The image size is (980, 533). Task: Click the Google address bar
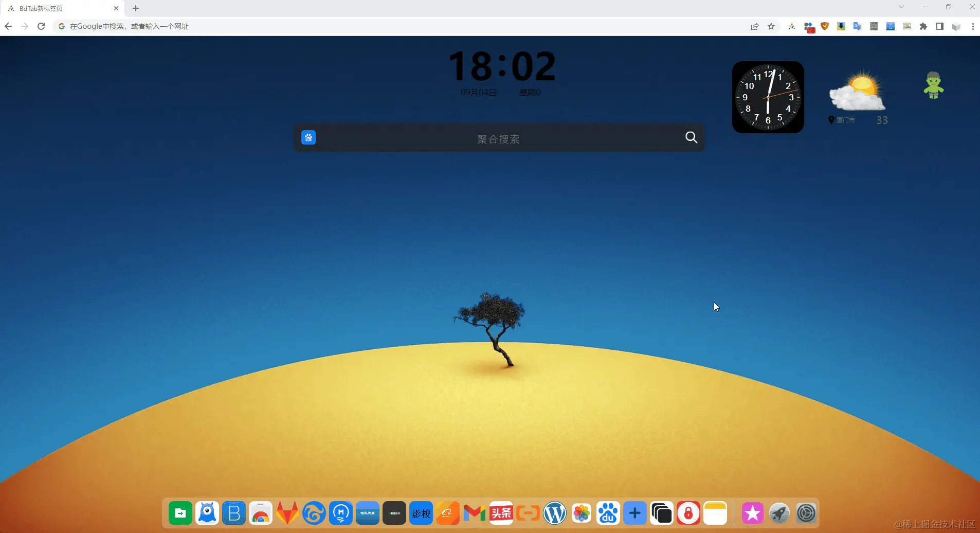[x=401, y=26]
